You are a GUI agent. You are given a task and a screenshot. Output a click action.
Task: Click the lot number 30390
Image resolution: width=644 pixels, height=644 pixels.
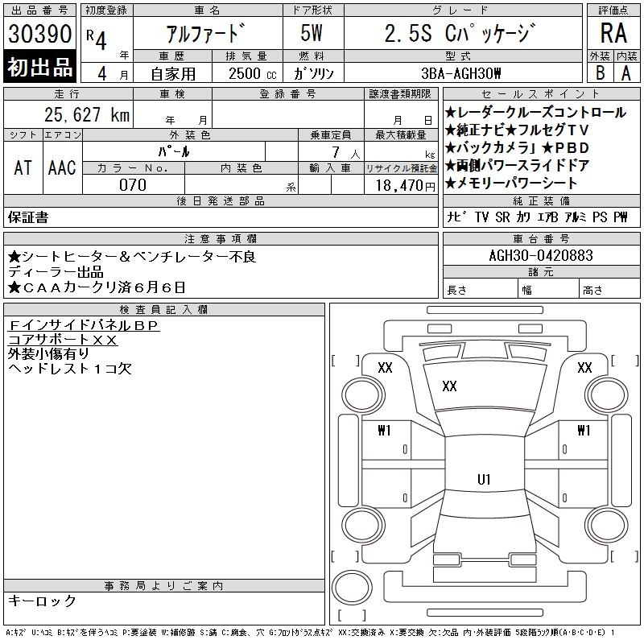(x=39, y=34)
